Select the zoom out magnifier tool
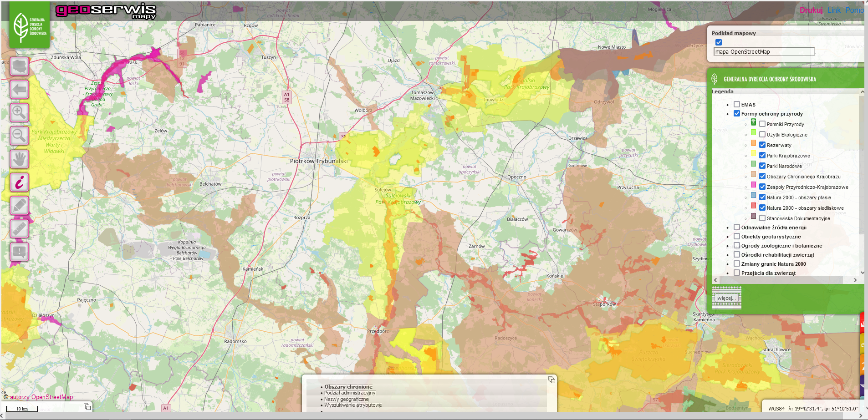The height and width of the screenshot is (420, 868). [19, 136]
